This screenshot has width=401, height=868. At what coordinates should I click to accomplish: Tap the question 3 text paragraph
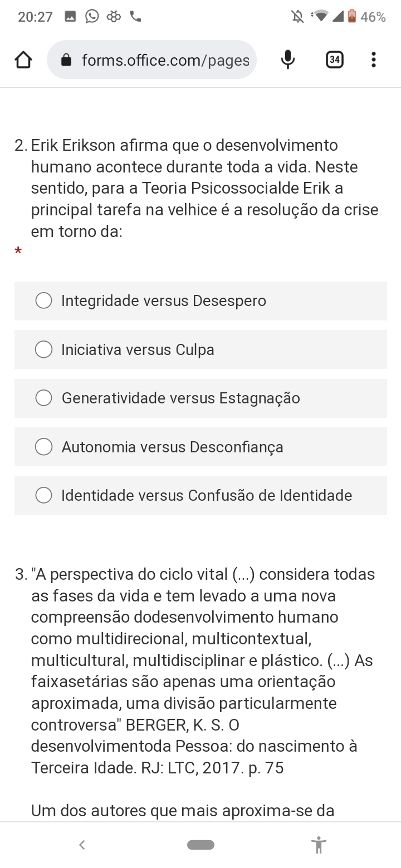pyautogui.click(x=200, y=670)
